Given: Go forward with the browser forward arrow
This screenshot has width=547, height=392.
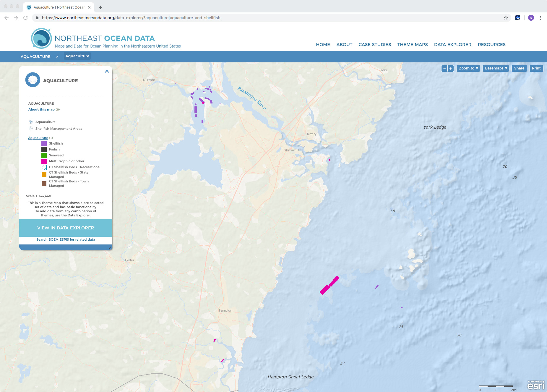Looking at the screenshot, I should click(x=16, y=18).
